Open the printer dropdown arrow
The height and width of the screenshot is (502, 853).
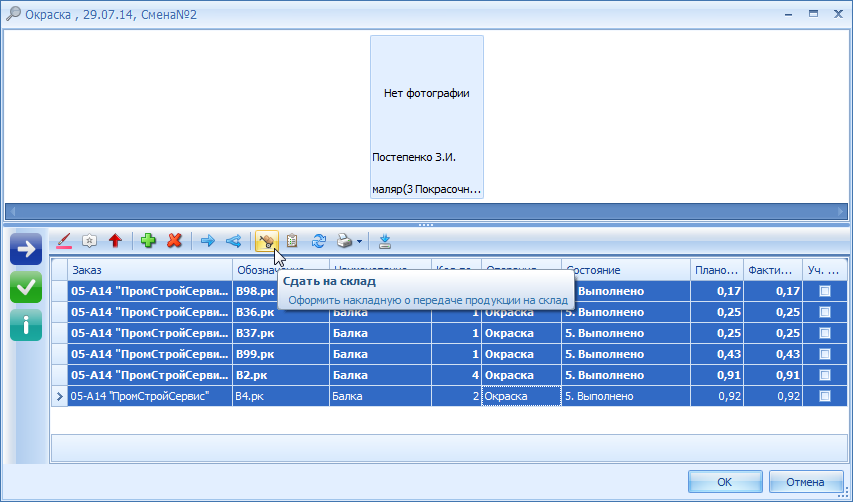(x=360, y=242)
